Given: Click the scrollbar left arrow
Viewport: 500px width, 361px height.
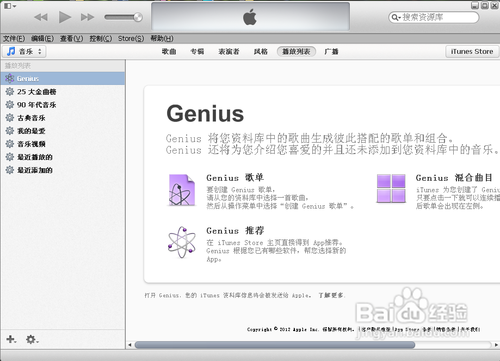Looking at the screenshot, I should pos(130,345).
